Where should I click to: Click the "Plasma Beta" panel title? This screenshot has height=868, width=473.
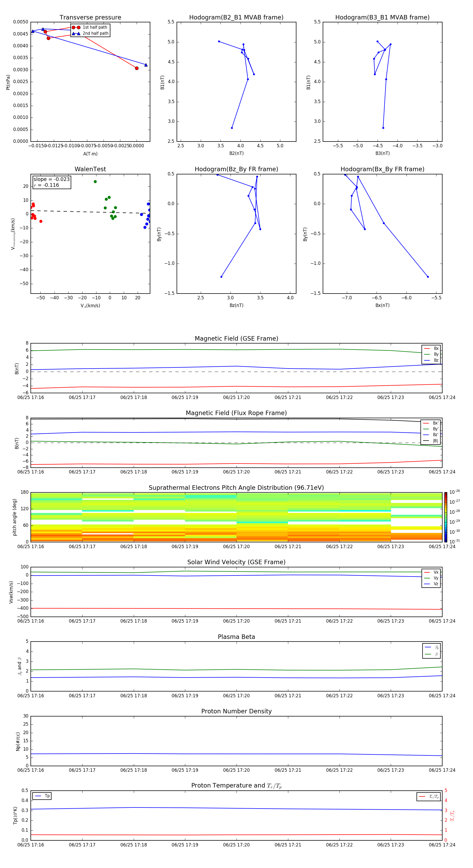click(x=236, y=637)
